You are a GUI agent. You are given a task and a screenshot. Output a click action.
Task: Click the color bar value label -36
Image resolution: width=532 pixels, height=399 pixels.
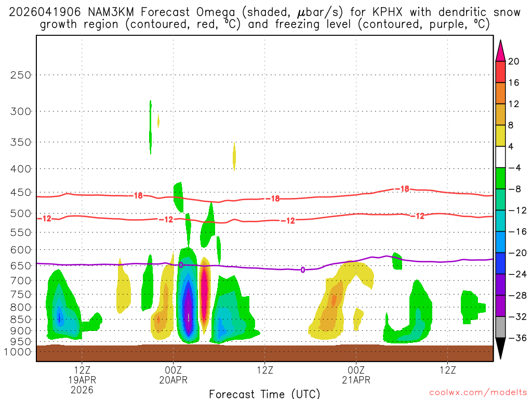click(x=517, y=338)
